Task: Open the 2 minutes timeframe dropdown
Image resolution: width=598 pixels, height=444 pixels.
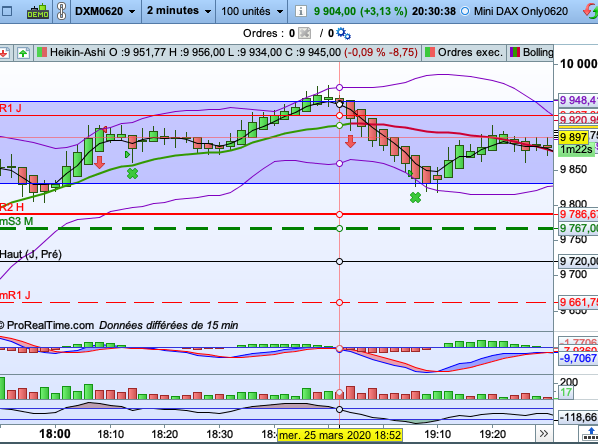Action: [x=178, y=11]
